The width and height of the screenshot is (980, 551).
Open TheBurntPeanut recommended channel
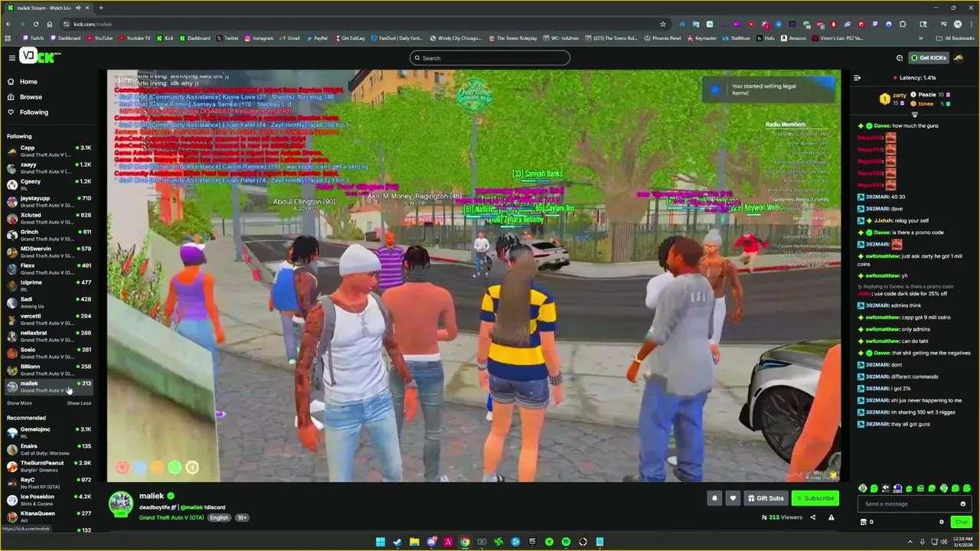tap(49, 466)
